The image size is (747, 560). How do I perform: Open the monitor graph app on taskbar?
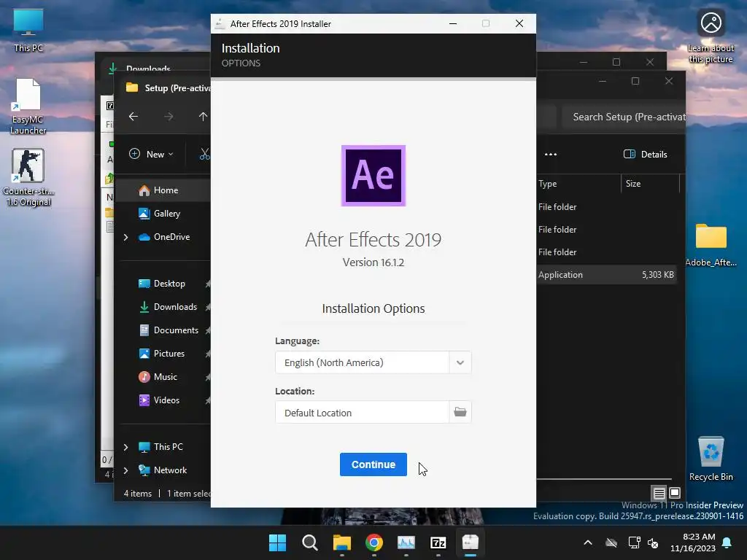point(406,542)
